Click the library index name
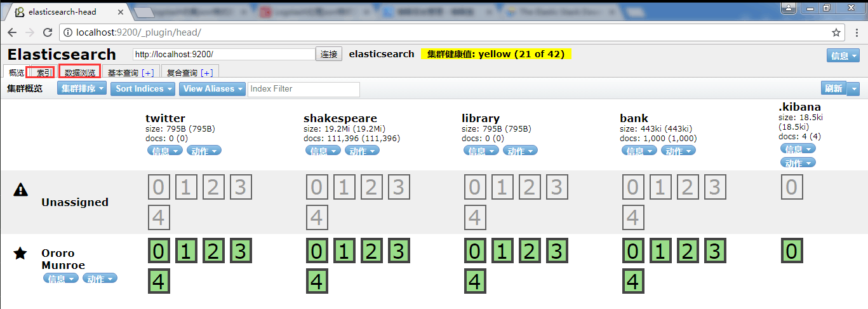The height and width of the screenshot is (309, 868). point(481,118)
